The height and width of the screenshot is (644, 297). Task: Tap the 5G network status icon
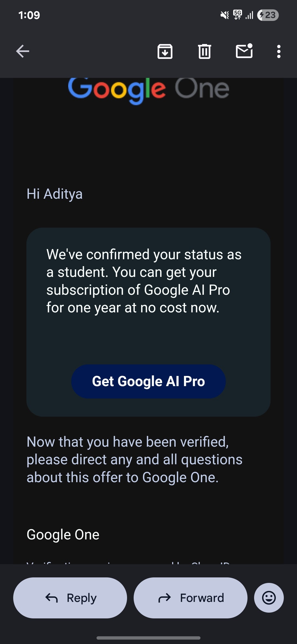(238, 15)
